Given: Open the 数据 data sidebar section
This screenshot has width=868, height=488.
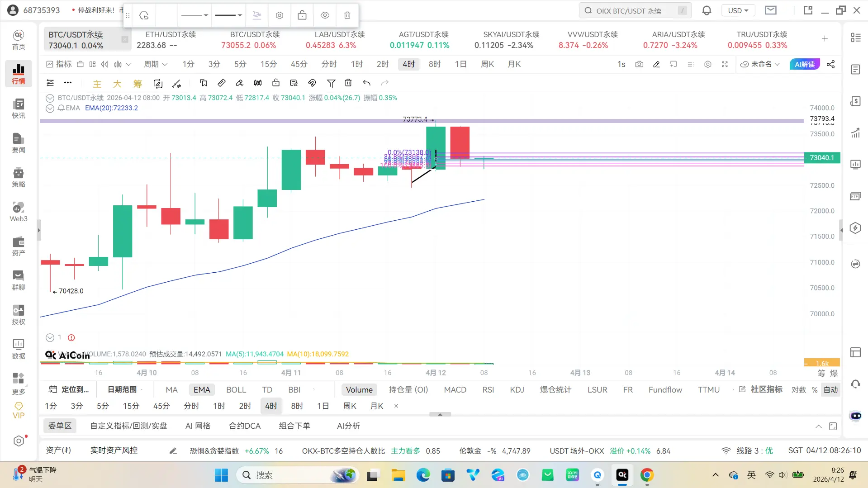Looking at the screenshot, I should pos(19,349).
